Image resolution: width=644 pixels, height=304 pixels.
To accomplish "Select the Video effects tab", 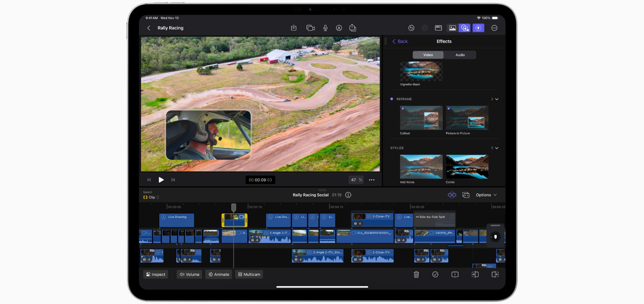I will pos(428,55).
